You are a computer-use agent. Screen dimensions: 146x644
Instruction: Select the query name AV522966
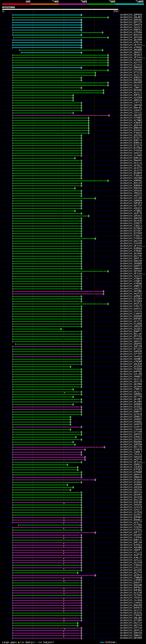click(8, 8)
